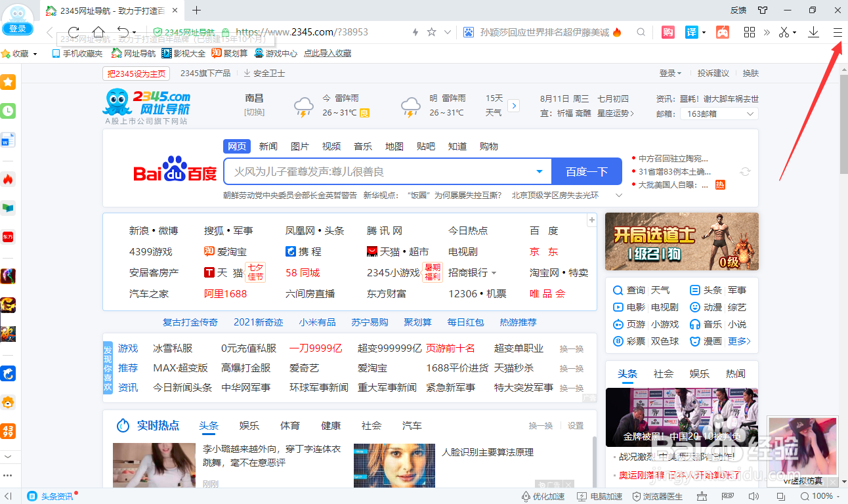Open the game center icon
The width and height of the screenshot is (848, 504).
[x=723, y=31]
